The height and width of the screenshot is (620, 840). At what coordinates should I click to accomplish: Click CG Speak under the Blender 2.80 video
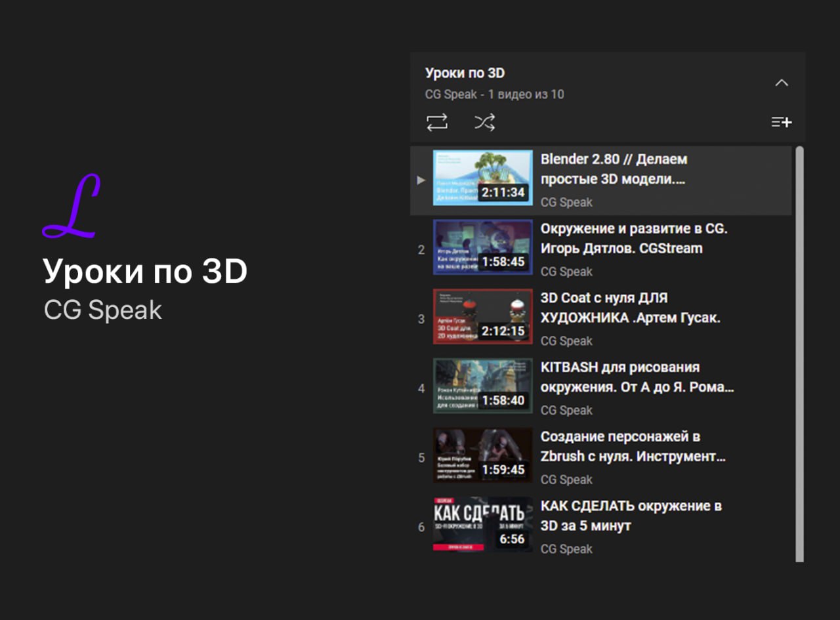click(x=566, y=202)
